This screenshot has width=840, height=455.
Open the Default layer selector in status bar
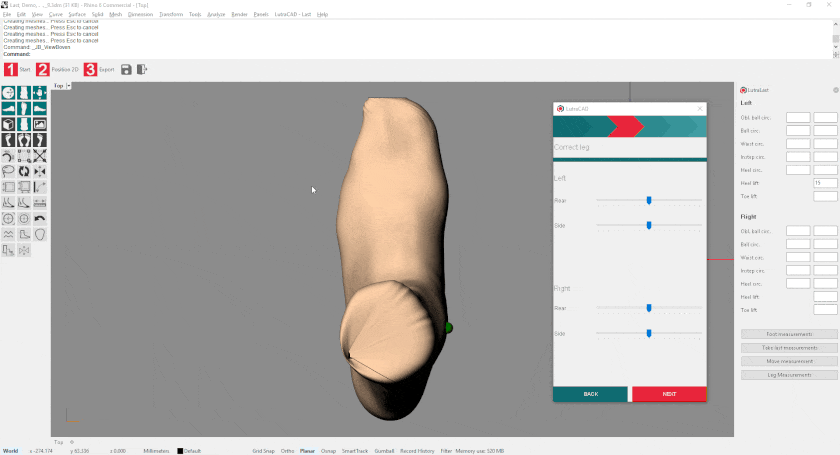(x=191, y=451)
